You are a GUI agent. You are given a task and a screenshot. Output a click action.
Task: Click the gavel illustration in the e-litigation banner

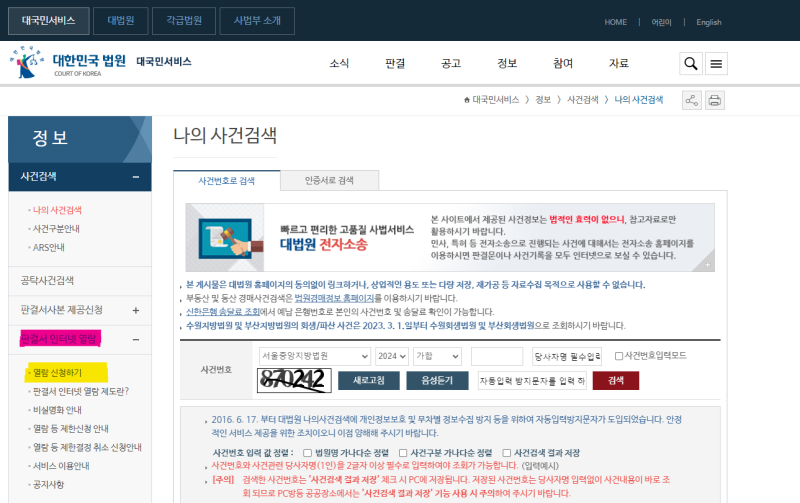pos(225,238)
